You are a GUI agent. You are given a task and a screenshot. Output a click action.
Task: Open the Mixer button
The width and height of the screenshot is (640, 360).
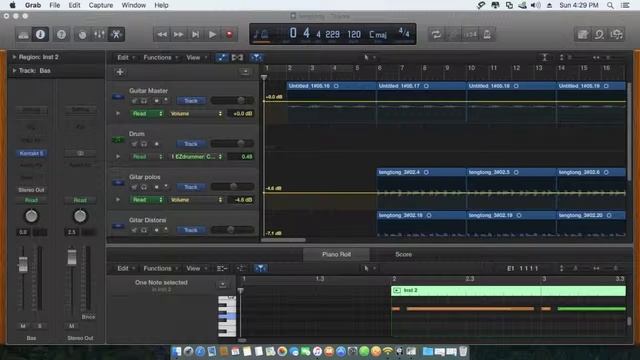coord(99,35)
